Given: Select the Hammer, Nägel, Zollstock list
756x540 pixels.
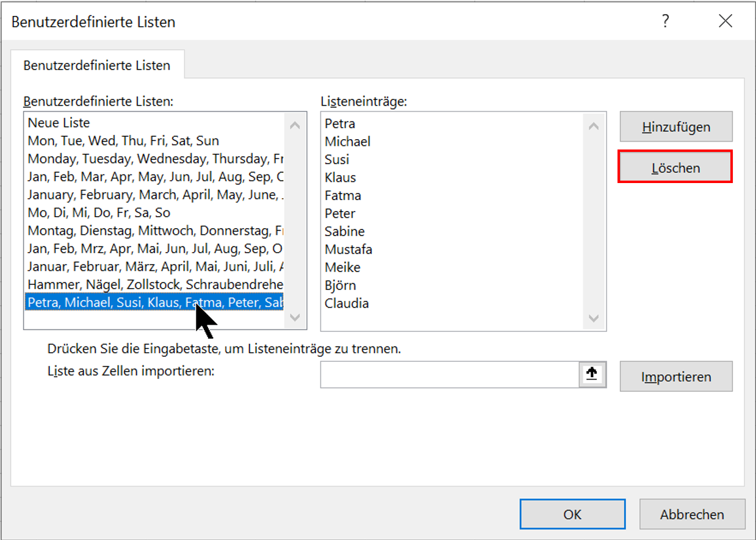Looking at the screenshot, I should click(154, 285).
